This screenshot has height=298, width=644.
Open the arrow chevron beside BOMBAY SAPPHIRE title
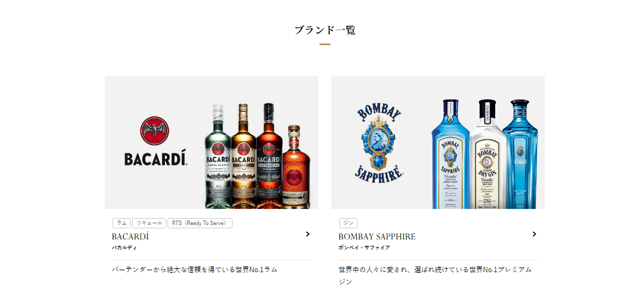click(x=534, y=234)
